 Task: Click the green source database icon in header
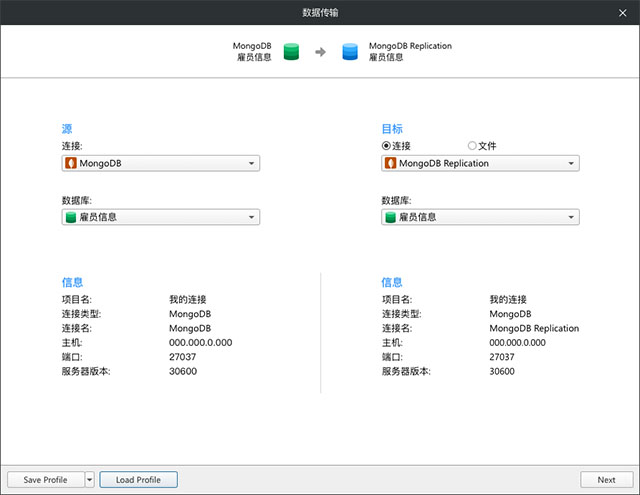[x=292, y=52]
